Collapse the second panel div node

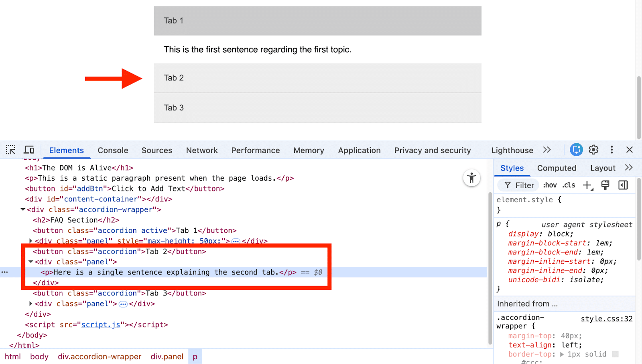pos(31,262)
